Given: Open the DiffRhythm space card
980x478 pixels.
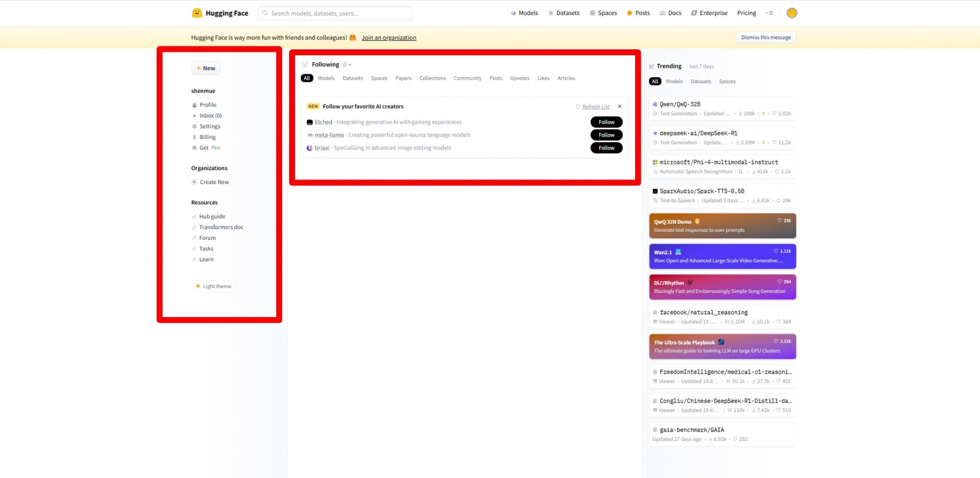Looking at the screenshot, I should click(722, 287).
